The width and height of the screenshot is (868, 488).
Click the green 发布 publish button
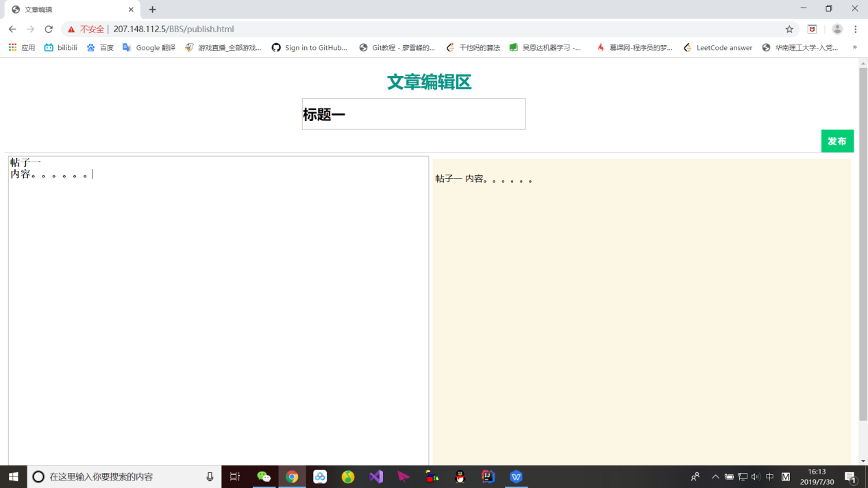[x=837, y=141]
